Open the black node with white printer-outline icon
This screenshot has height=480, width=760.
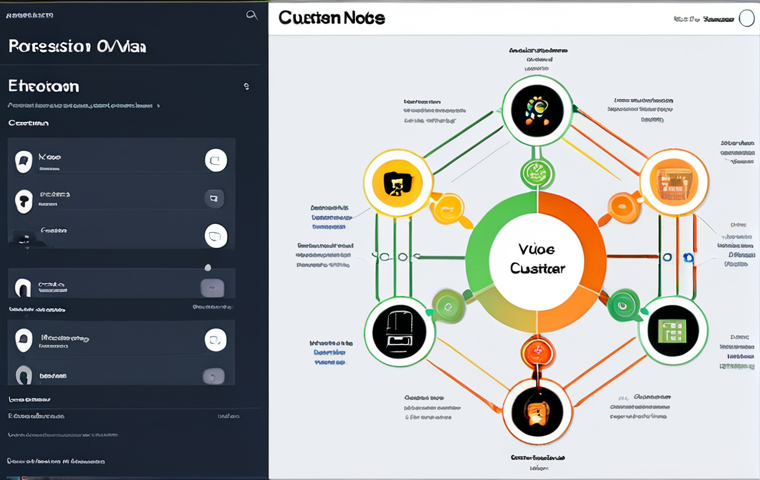399,332
